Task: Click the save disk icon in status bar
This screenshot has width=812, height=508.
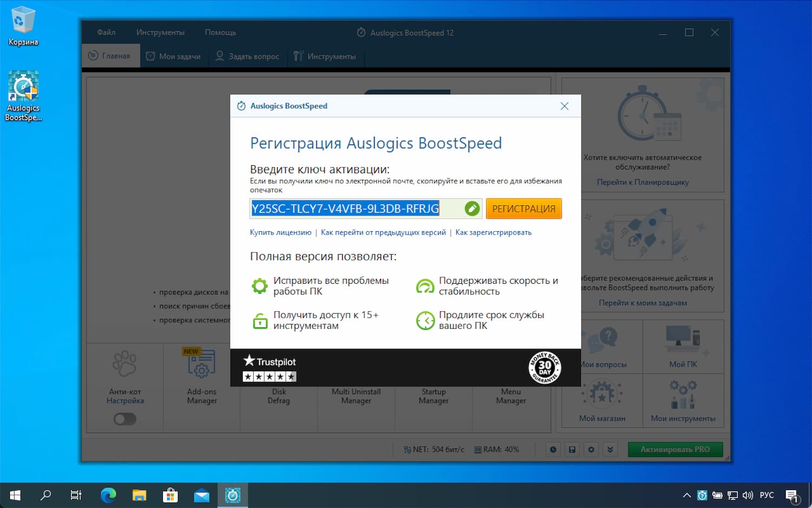Action: point(572,450)
